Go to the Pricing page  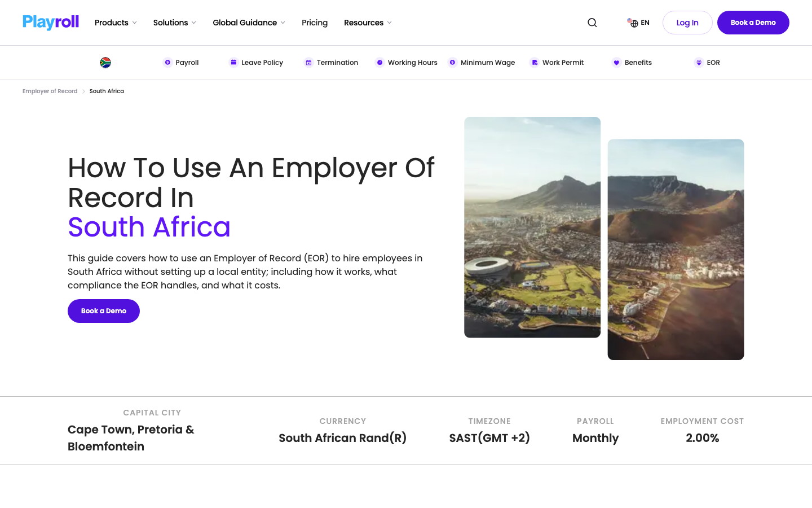(315, 23)
